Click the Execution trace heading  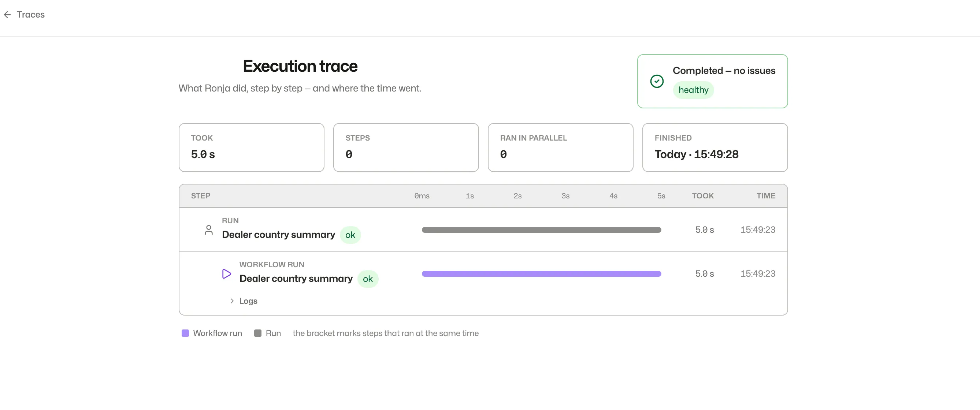coord(300,66)
